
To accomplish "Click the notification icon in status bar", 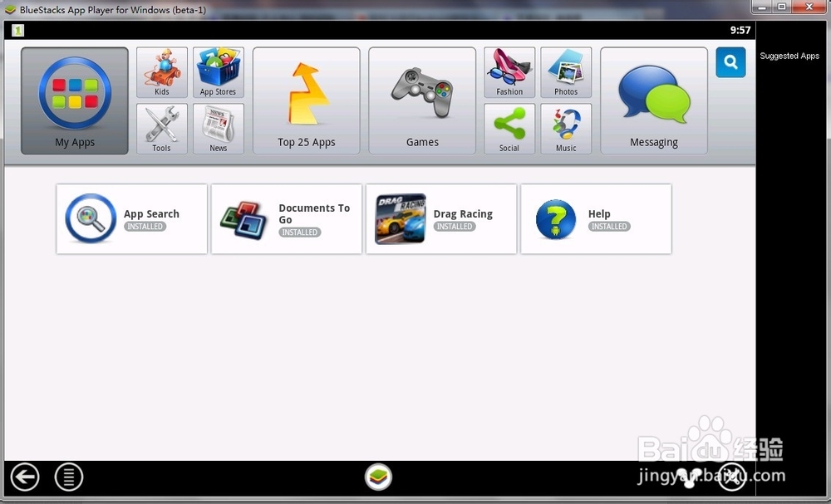I will [x=18, y=30].
